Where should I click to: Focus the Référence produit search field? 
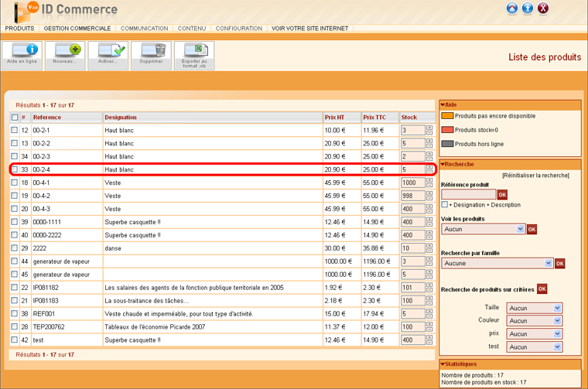coord(469,194)
